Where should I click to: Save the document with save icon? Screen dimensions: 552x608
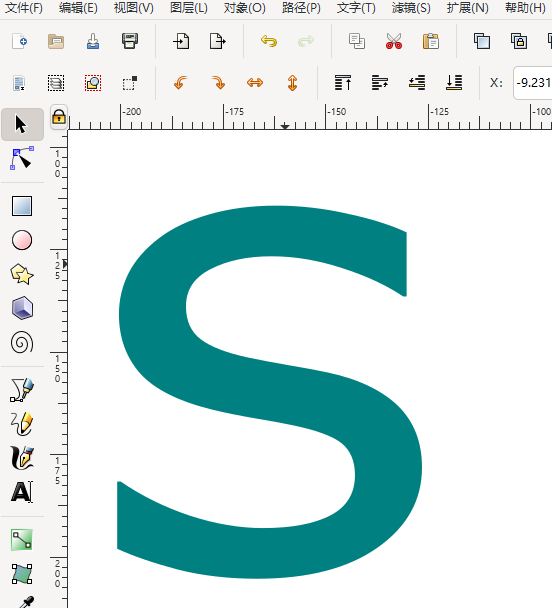[93, 41]
